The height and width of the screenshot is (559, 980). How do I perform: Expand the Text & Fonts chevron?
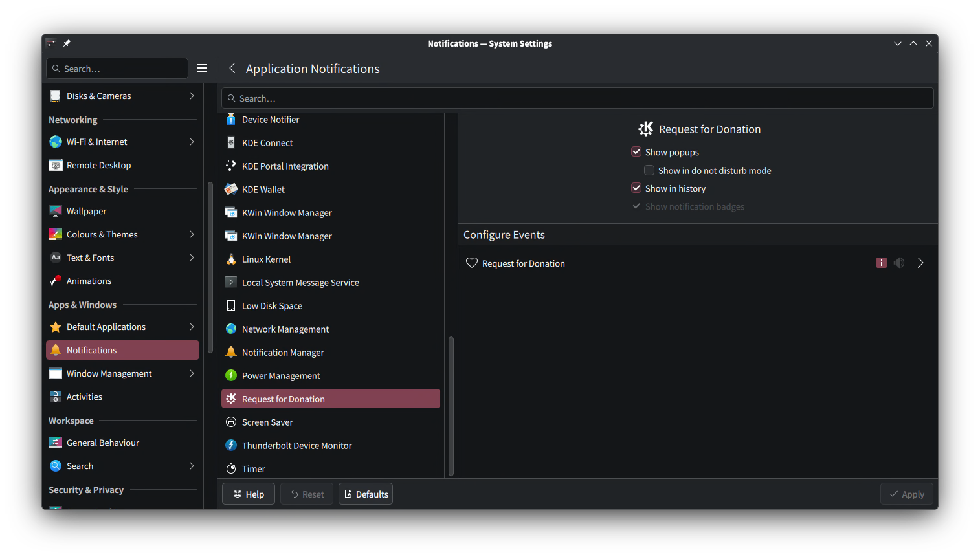point(192,258)
